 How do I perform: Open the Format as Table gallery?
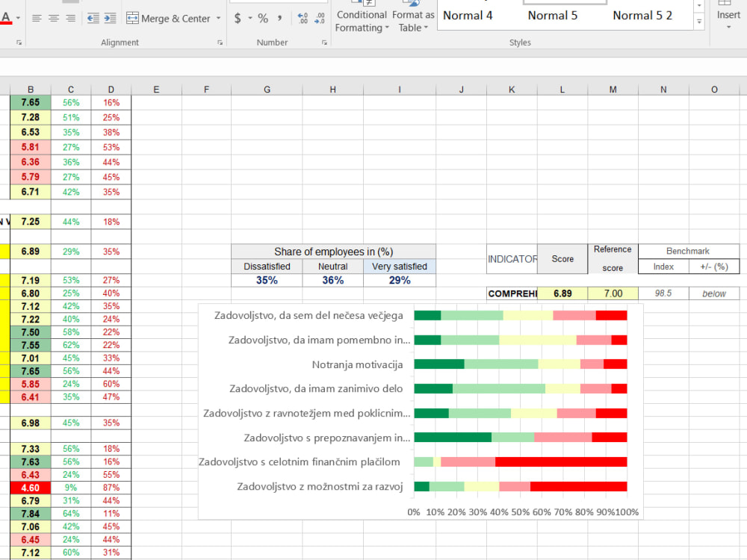412,18
